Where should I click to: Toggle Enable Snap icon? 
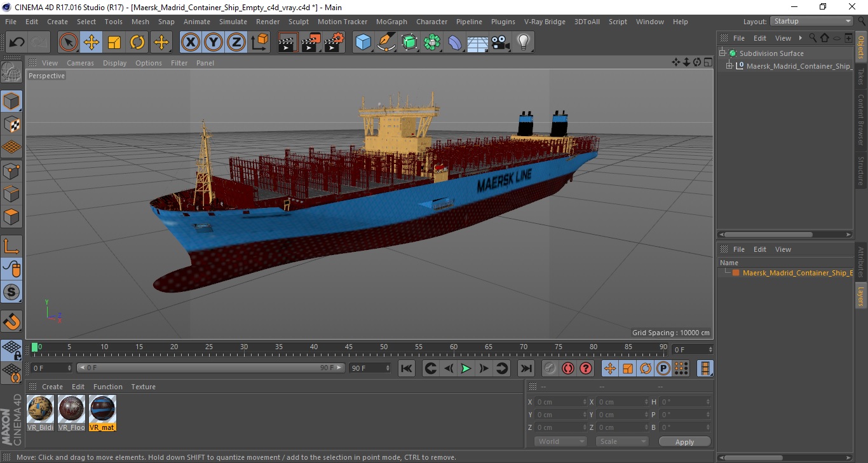11,292
